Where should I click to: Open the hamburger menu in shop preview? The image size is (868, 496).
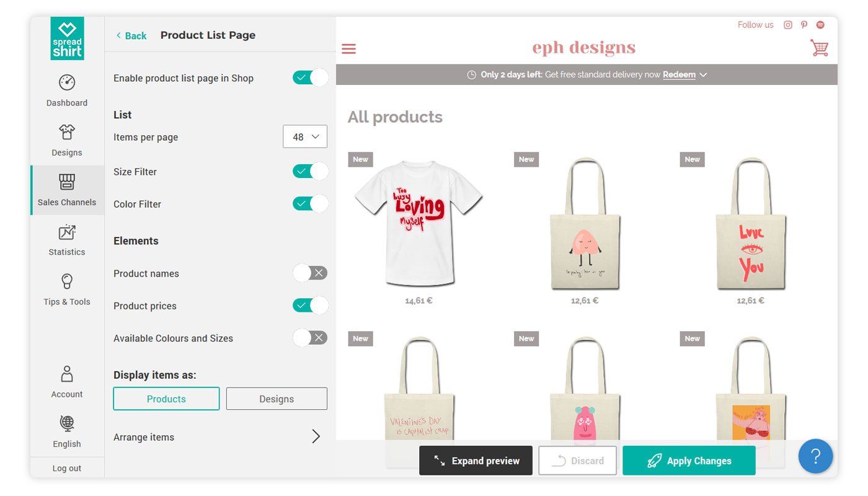[x=349, y=48]
